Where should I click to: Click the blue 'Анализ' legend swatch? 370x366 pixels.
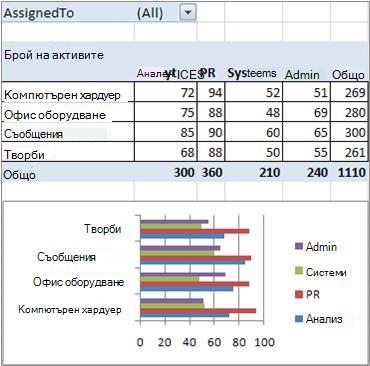299,319
